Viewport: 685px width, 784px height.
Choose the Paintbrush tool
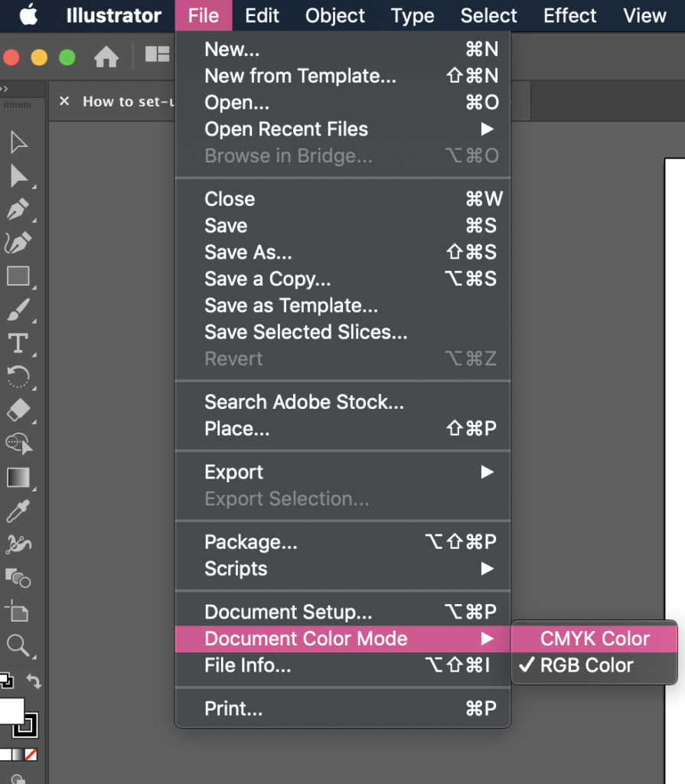point(19,310)
